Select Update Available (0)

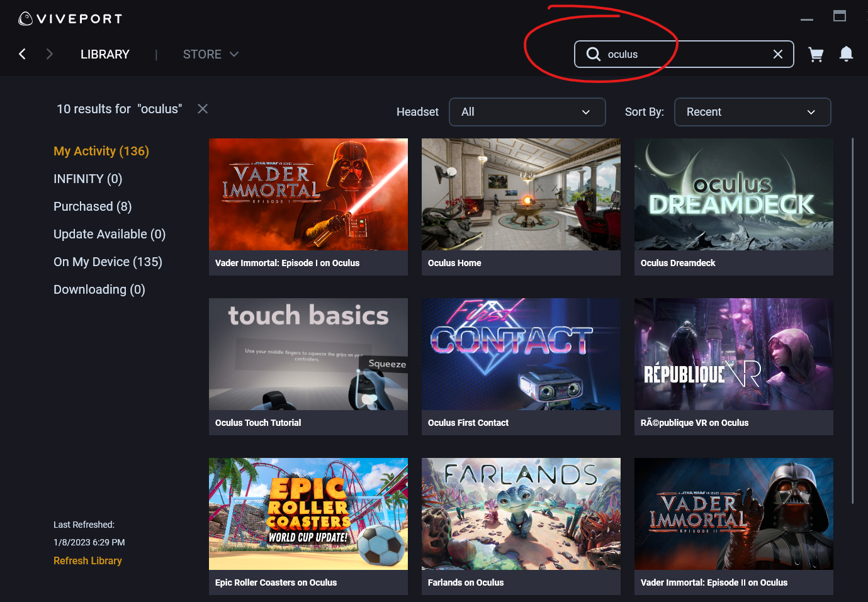click(x=110, y=234)
